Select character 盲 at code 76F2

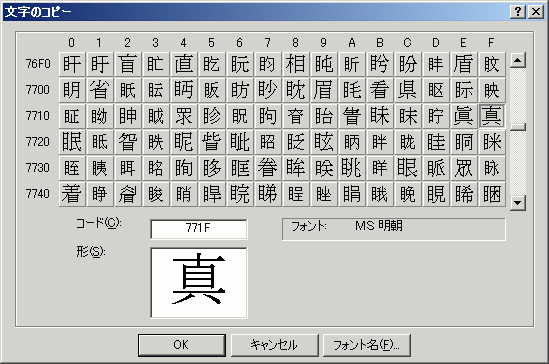click(x=128, y=64)
